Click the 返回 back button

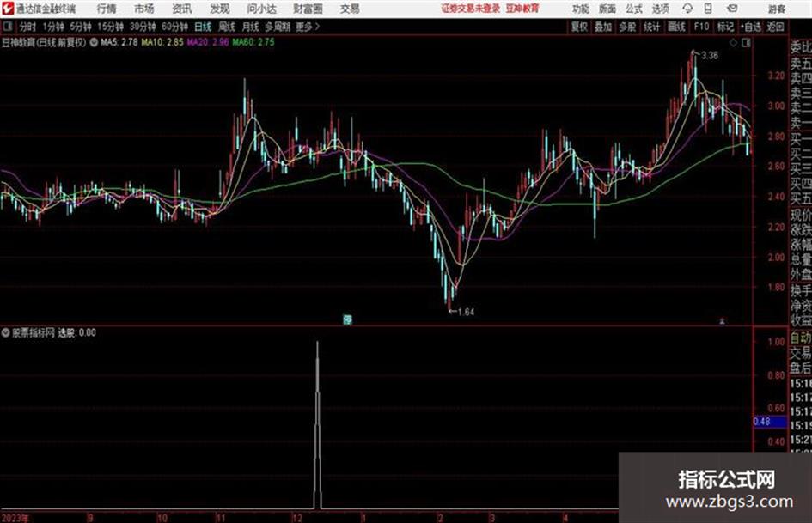coord(775,27)
